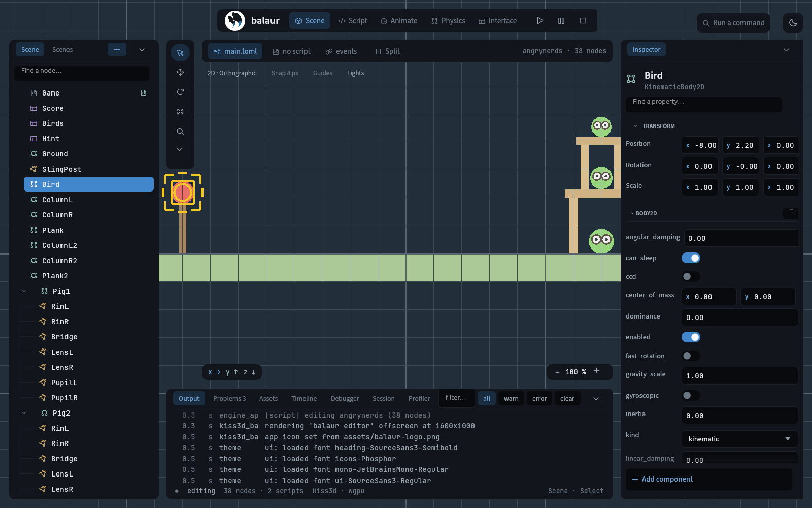Open Problems 3 tab
This screenshot has height=508, width=812.
(229, 399)
